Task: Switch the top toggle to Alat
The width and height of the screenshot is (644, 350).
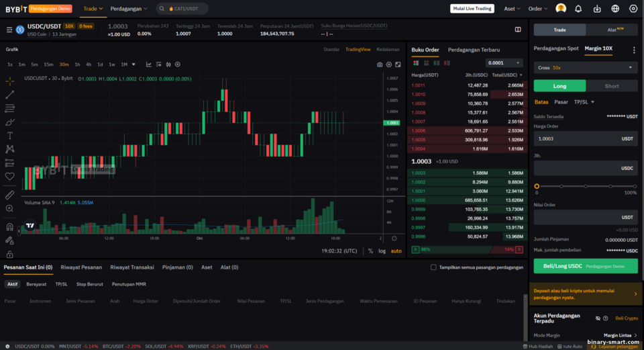Action: (612, 30)
